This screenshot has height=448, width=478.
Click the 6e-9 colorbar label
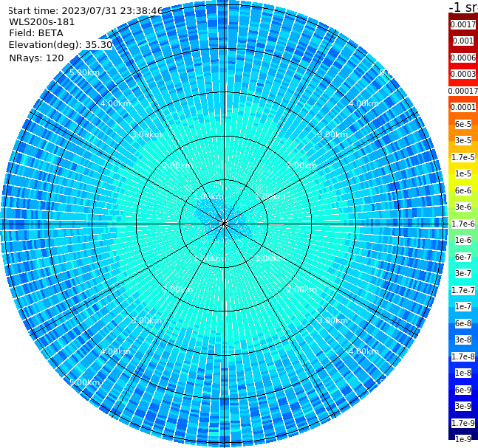463,390
